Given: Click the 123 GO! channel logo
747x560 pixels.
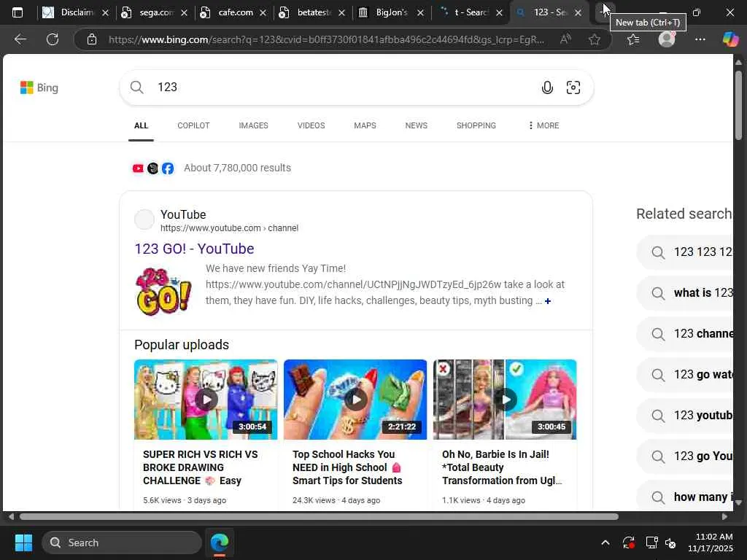Looking at the screenshot, I should 163,292.
